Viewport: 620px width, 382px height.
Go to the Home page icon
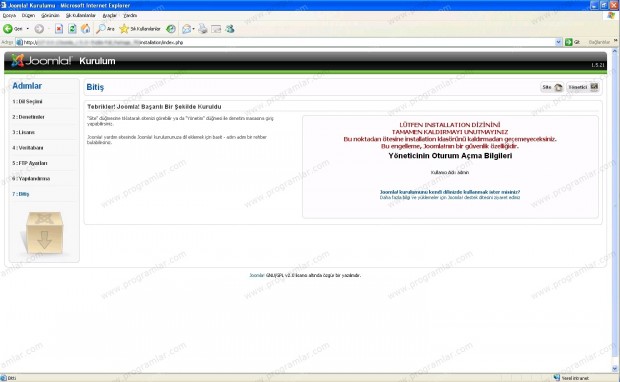pyautogui.click(x=85, y=29)
